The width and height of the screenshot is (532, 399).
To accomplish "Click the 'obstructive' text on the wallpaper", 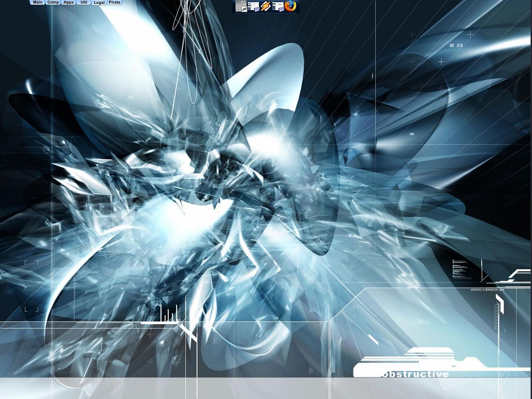I will click(416, 374).
